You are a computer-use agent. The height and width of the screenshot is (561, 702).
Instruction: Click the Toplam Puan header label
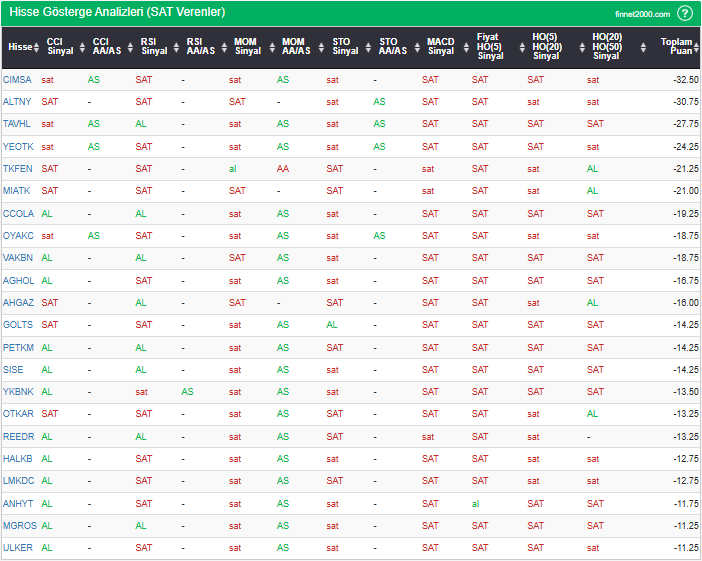coord(676,46)
